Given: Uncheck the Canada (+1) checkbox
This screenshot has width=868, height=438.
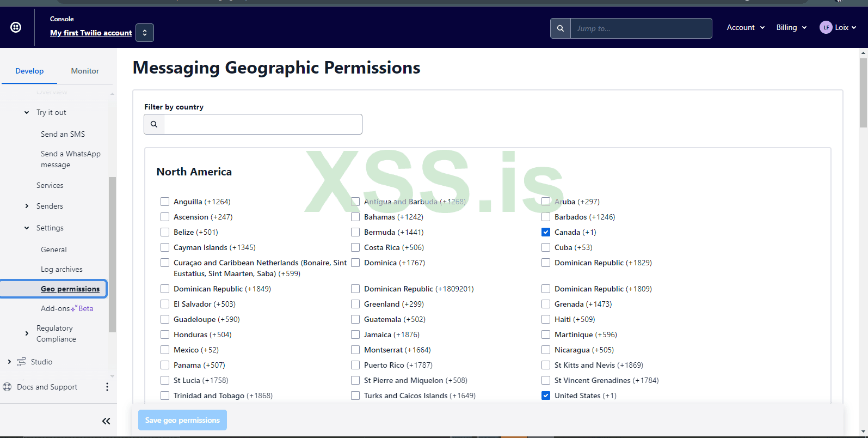Looking at the screenshot, I should tap(546, 232).
